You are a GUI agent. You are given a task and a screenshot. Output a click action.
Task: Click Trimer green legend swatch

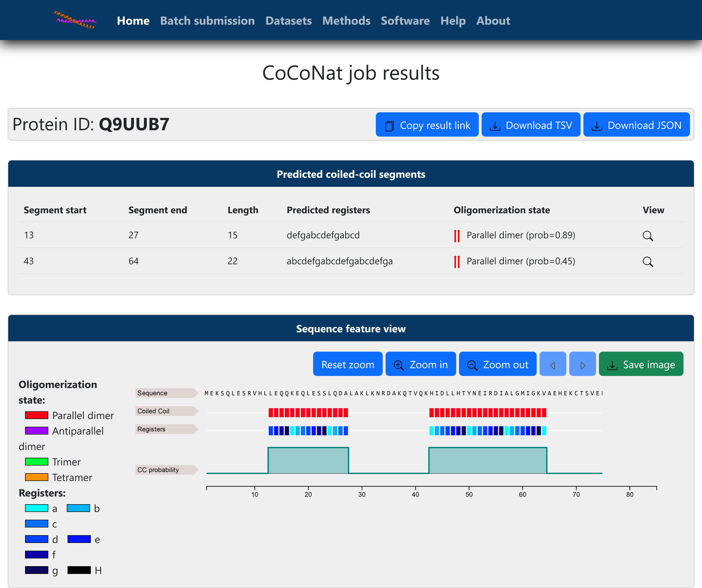pyautogui.click(x=37, y=462)
